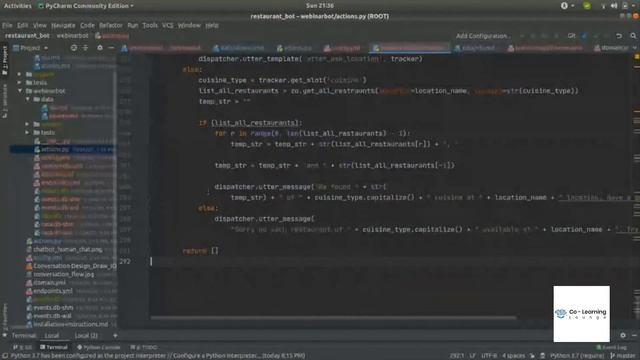This screenshot has width=640, height=360.
Task: Open the Tools menu
Action: click(150, 25)
